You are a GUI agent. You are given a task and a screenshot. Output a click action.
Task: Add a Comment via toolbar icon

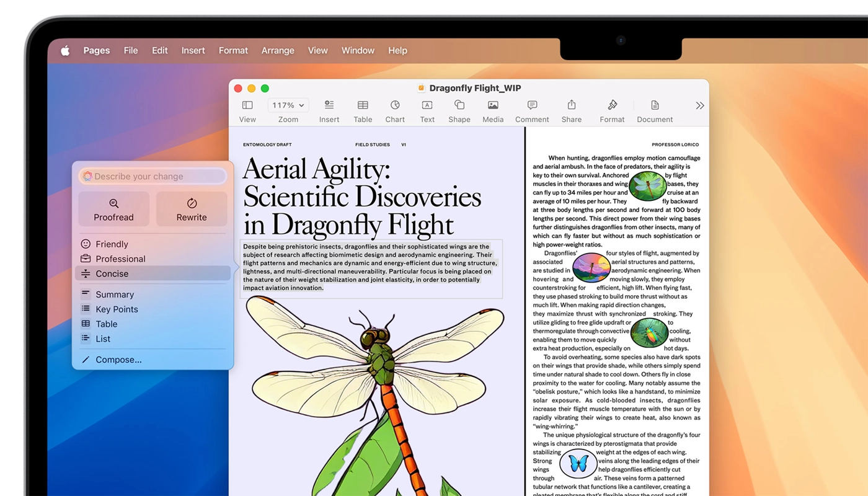[532, 105]
